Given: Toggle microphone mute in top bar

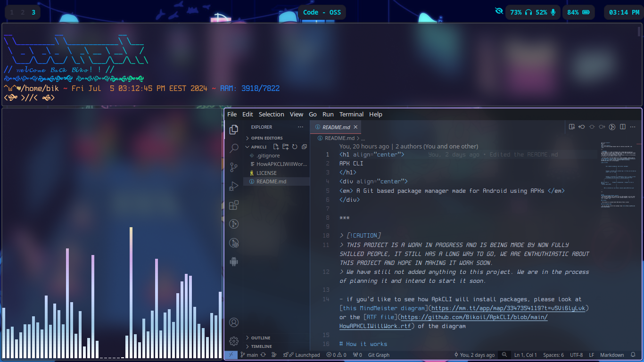Looking at the screenshot, I should 553,12.
